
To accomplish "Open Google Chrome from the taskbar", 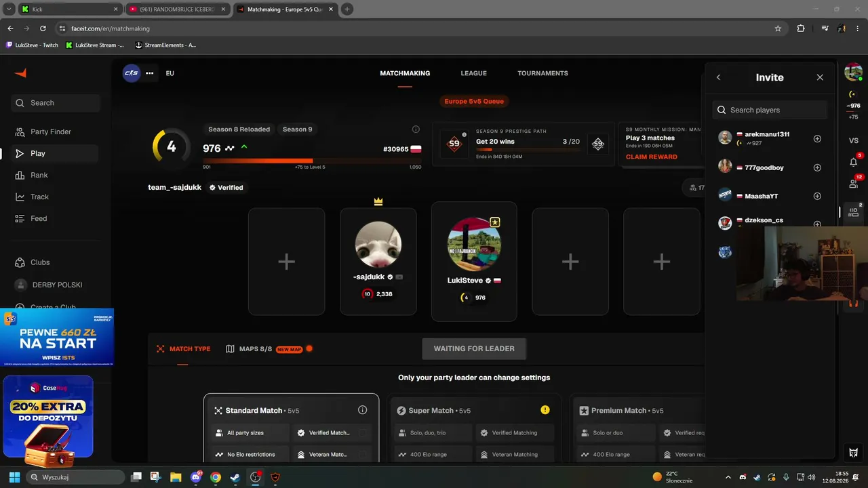I will tap(215, 477).
